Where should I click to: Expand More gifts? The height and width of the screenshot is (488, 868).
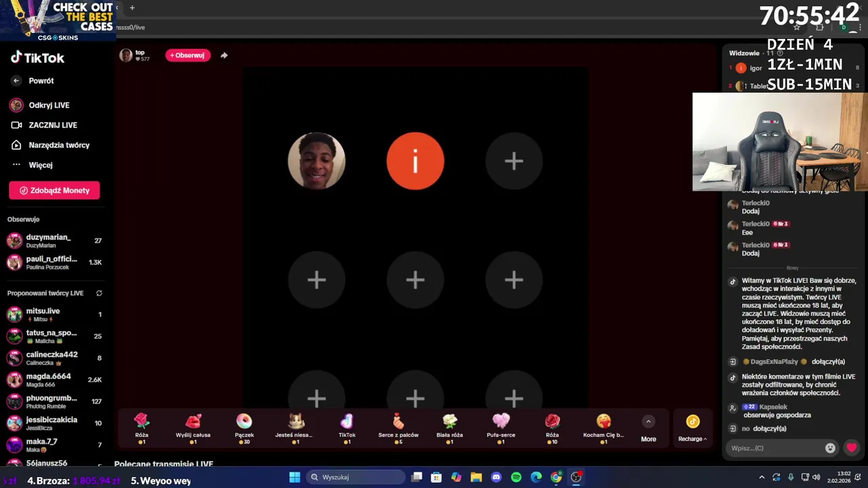[x=648, y=429]
